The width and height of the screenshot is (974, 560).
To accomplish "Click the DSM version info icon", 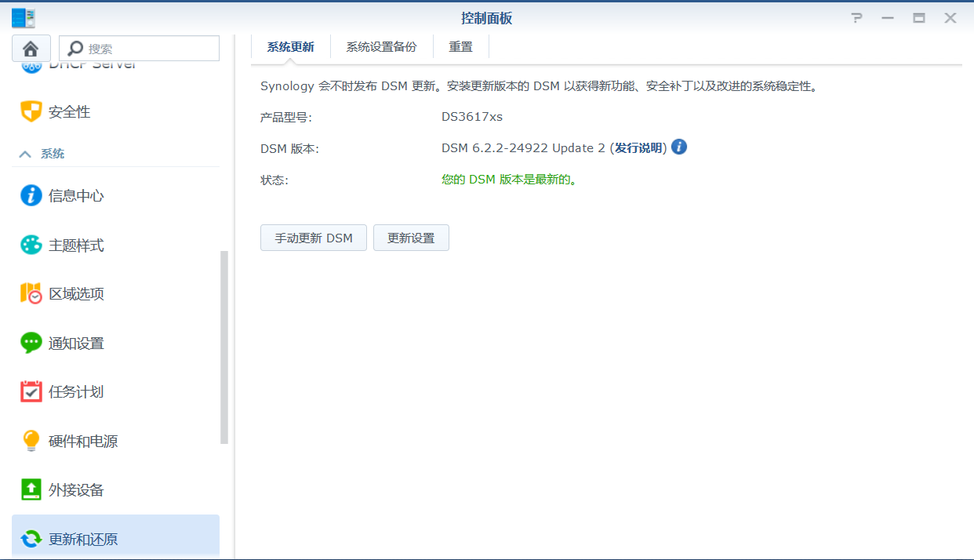I will (679, 147).
